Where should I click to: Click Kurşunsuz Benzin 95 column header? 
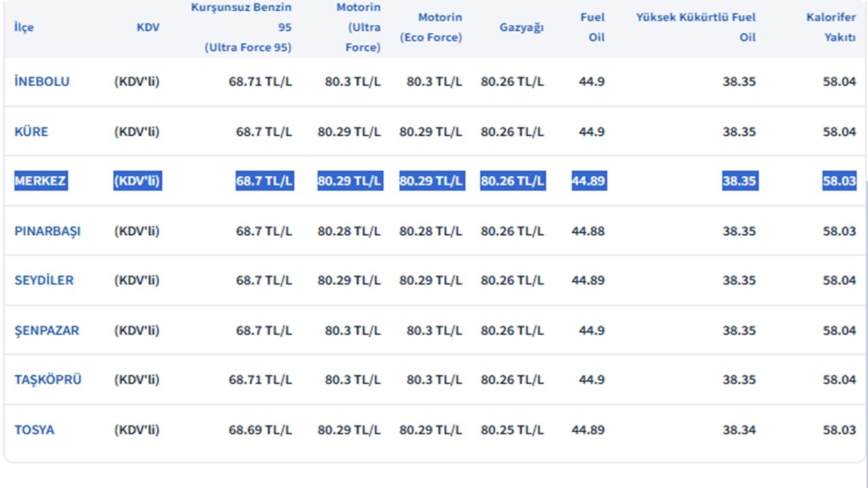tap(241, 27)
